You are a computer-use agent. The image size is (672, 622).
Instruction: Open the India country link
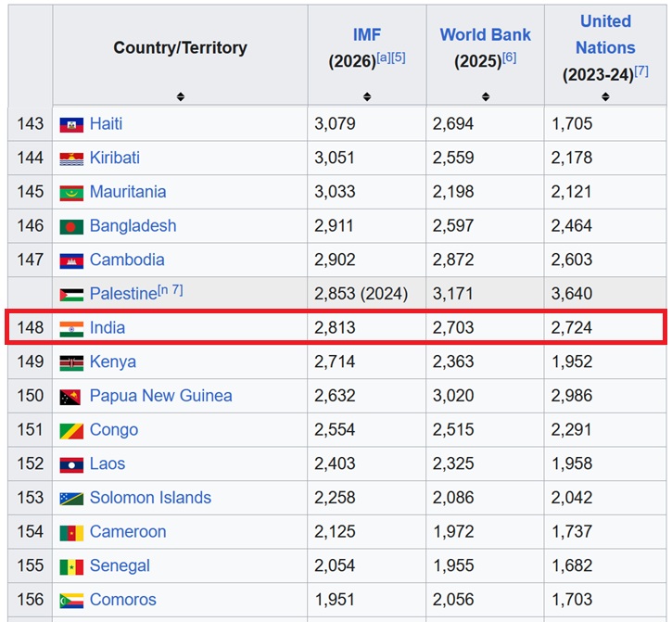pos(108,327)
